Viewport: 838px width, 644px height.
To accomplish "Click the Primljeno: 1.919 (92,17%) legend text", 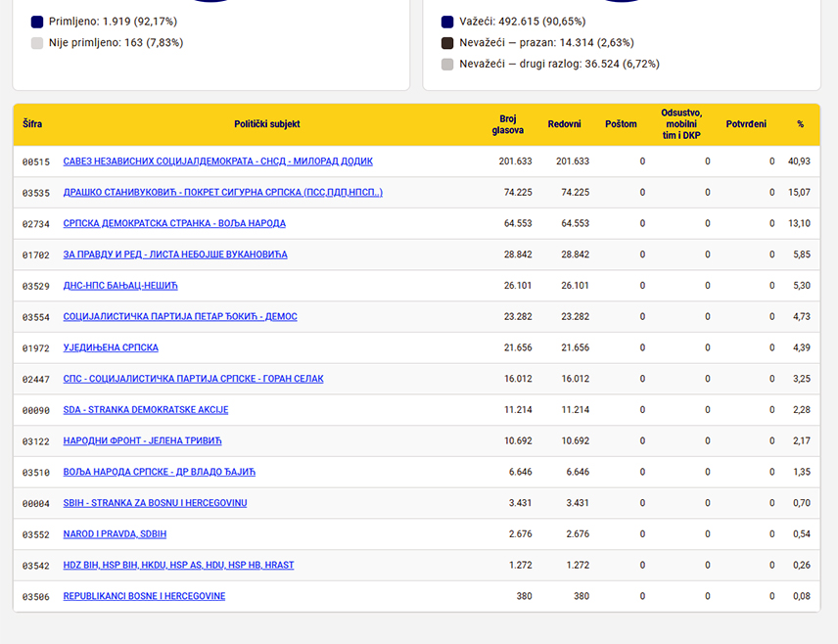I will [113, 22].
